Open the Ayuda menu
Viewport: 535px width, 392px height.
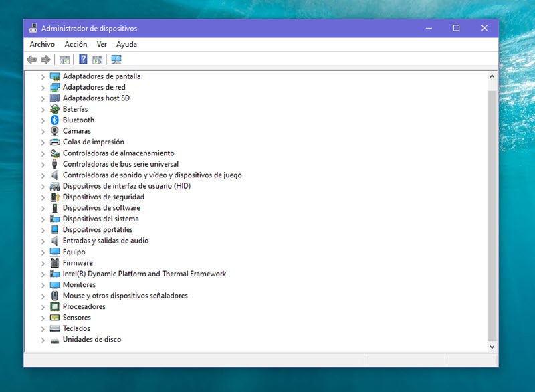click(x=126, y=44)
